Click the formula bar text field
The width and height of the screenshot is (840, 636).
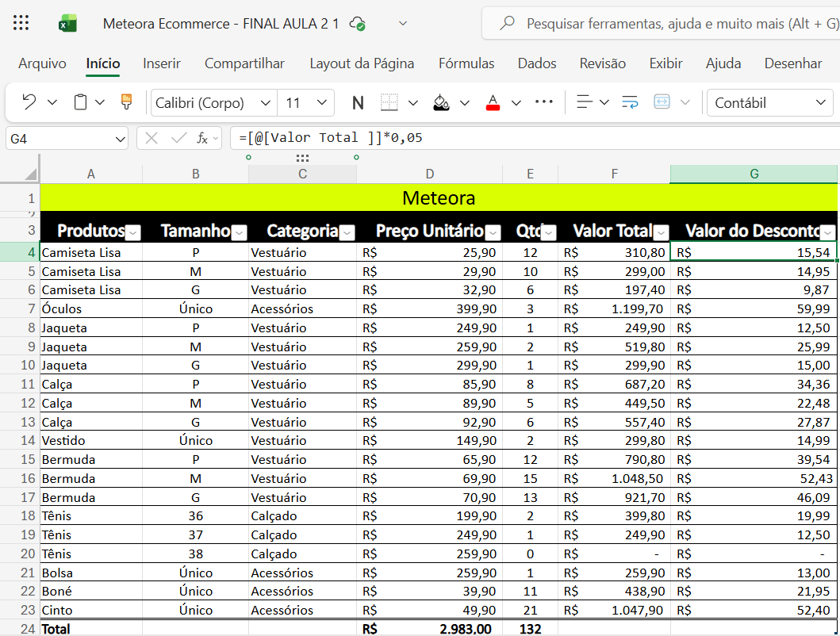(x=535, y=138)
